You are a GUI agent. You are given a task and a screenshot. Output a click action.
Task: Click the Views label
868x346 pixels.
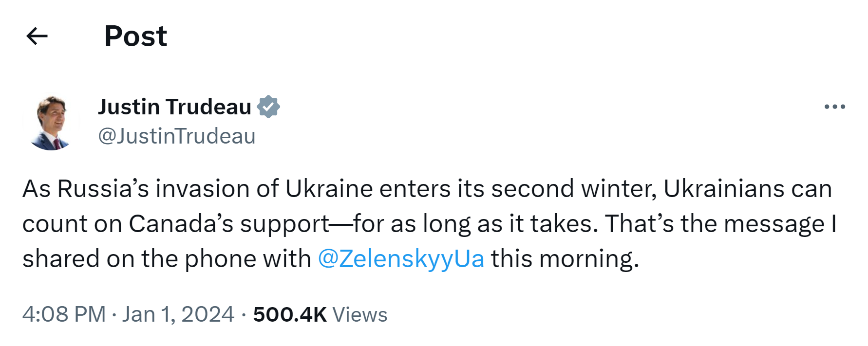click(360, 315)
